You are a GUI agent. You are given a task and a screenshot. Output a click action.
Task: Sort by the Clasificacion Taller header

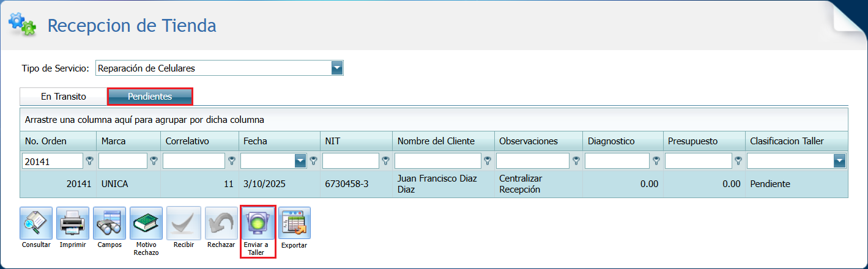click(796, 141)
